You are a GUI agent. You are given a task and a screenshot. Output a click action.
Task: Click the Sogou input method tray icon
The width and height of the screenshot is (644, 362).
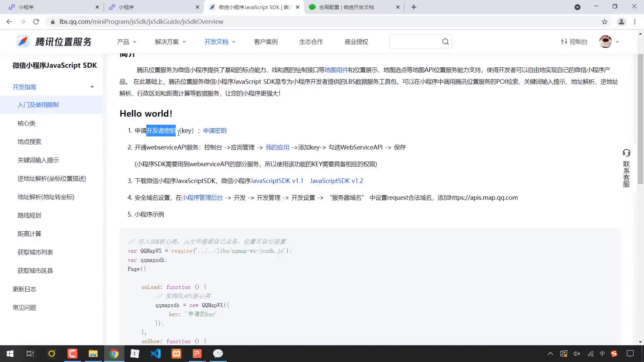(x=614, y=354)
